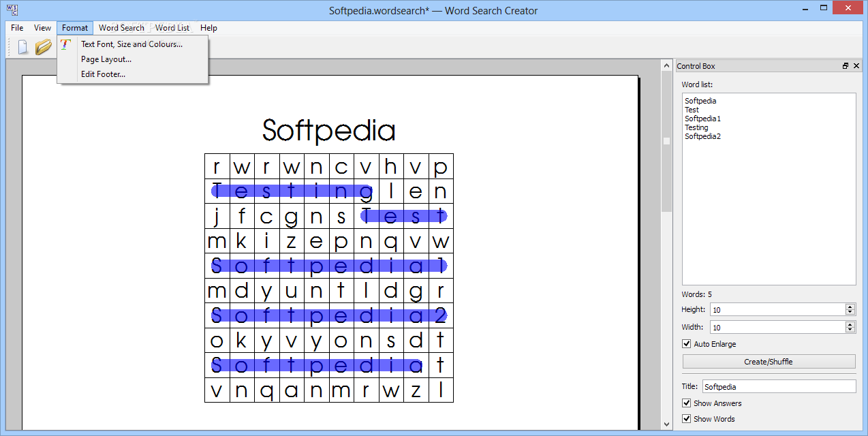The width and height of the screenshot is (868, 436).
Task: Choose Text Font, Size and Colours
Action: tap(133, 44)
